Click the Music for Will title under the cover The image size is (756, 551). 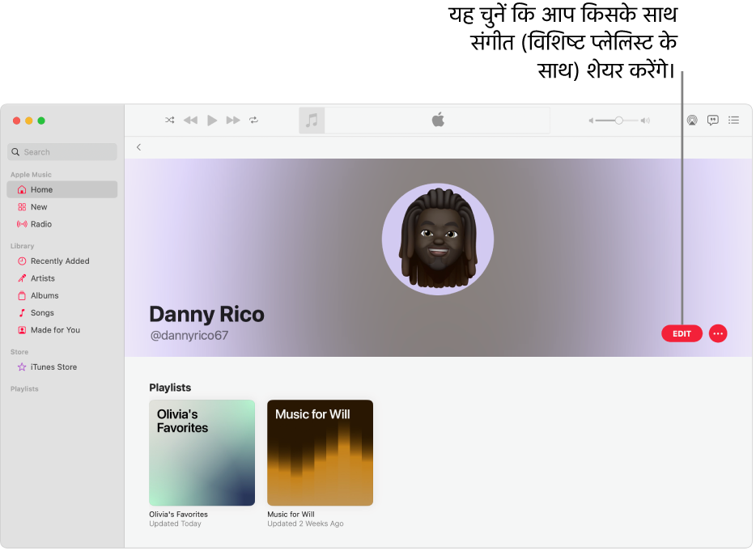(x=291, y=515)
